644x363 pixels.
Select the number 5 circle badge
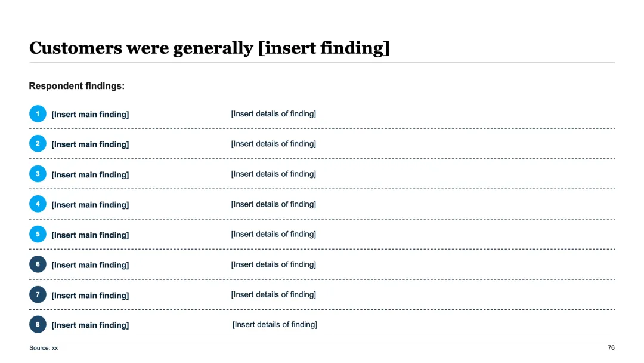[x=38, y=234]
